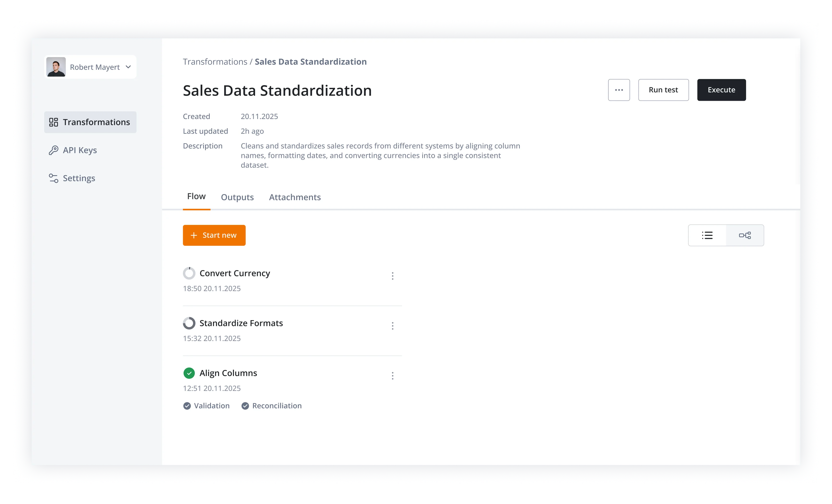This screenshot has height=504, width=832.
Task: Expand Robert Mayert account dropdown chevron
Action: pyautogui.click(x=128, y=67)
